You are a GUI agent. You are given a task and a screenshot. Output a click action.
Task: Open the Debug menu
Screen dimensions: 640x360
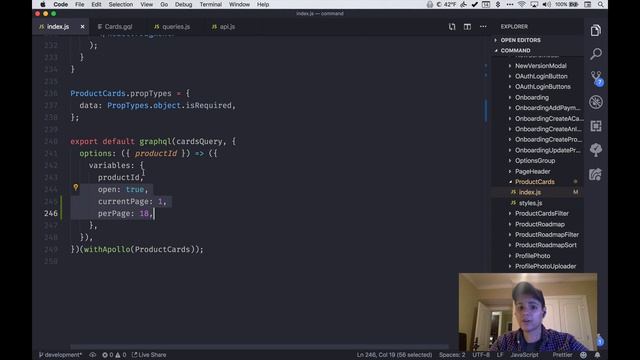184,4
